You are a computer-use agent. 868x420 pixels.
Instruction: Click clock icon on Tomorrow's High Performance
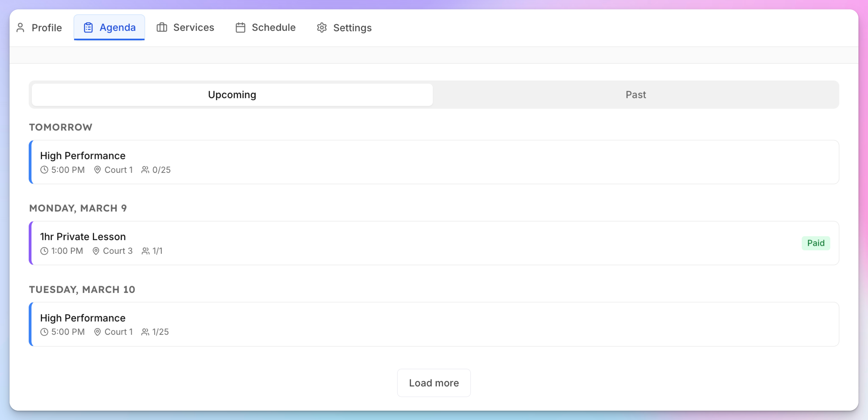coord(44,170)
